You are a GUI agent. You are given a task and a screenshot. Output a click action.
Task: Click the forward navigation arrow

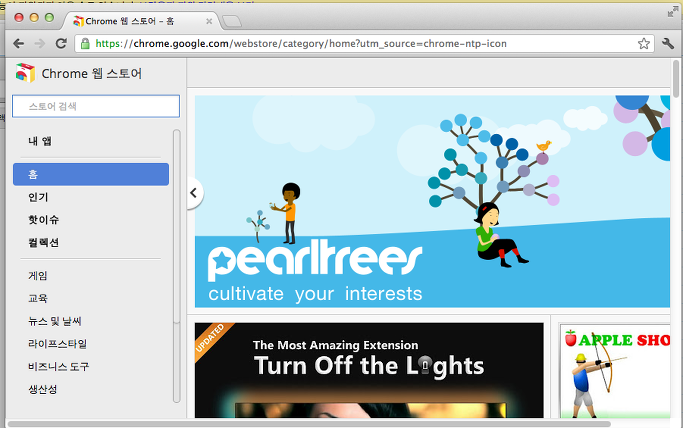(40, 44)
